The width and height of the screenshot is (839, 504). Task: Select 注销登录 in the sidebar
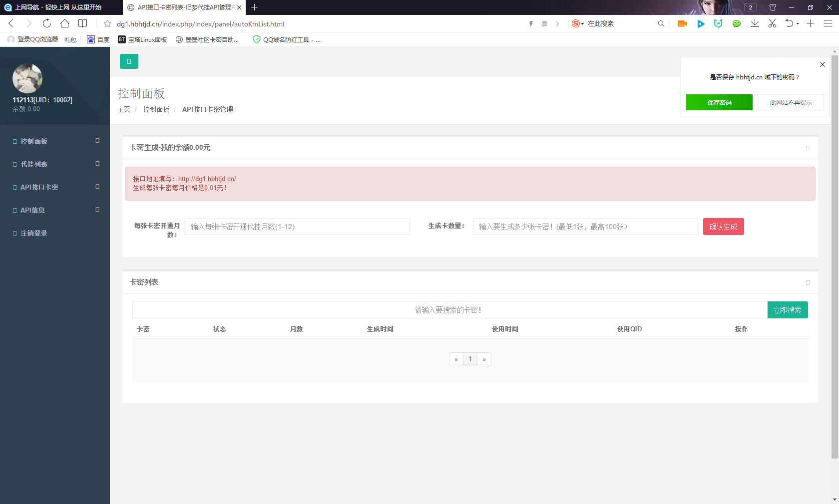point(34,233)
